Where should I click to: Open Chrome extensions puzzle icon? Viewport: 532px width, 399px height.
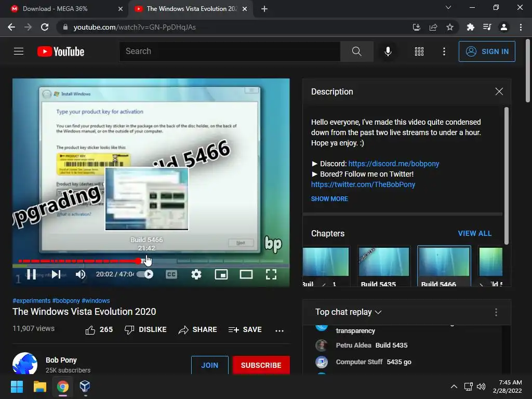coord(470,27)
